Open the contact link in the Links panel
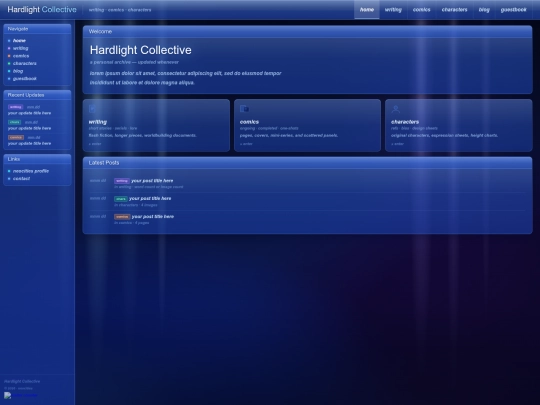Viewport: 540px width, 405px height. pyautogui.click(x=21, y=178)
